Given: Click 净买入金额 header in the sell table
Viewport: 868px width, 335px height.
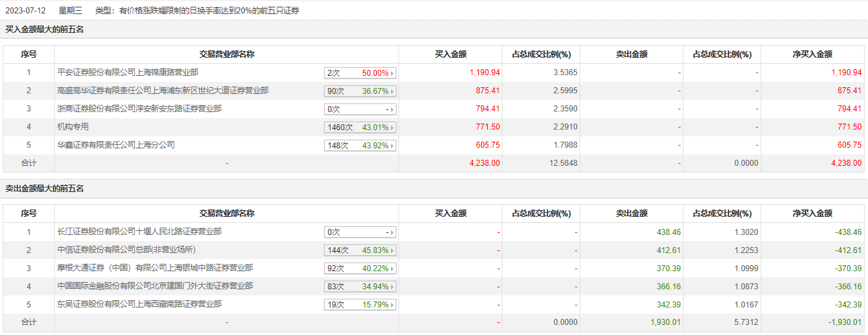Looking at the screenshot, I should click(x=812, y=213).
